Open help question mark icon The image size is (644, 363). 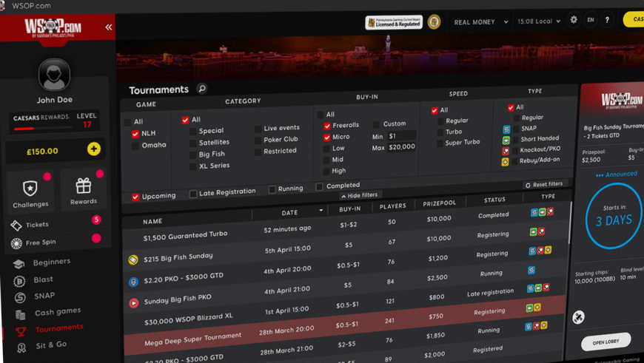click(607, 20)
